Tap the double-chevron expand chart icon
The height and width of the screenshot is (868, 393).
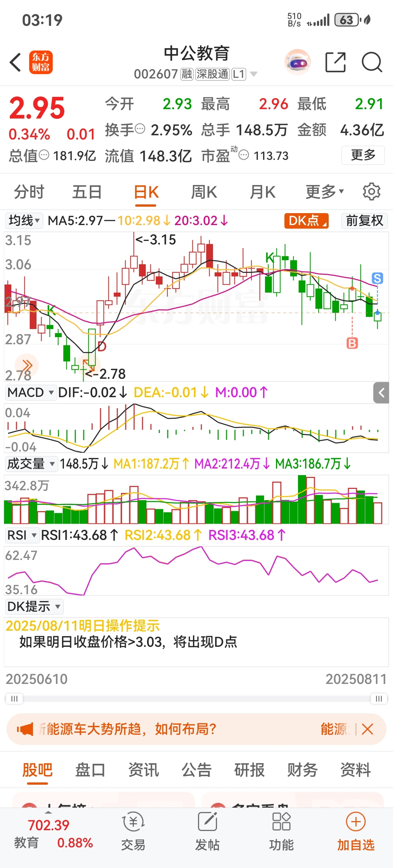[27, 365]
